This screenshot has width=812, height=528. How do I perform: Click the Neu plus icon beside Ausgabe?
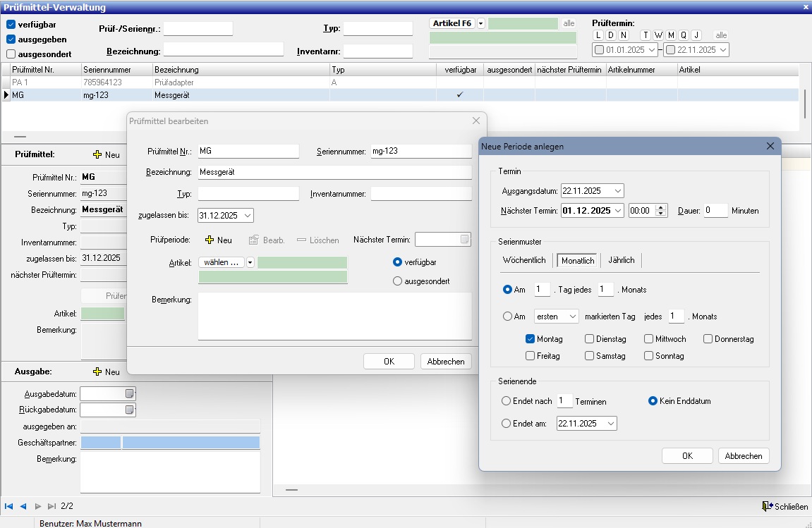point(97,372)
